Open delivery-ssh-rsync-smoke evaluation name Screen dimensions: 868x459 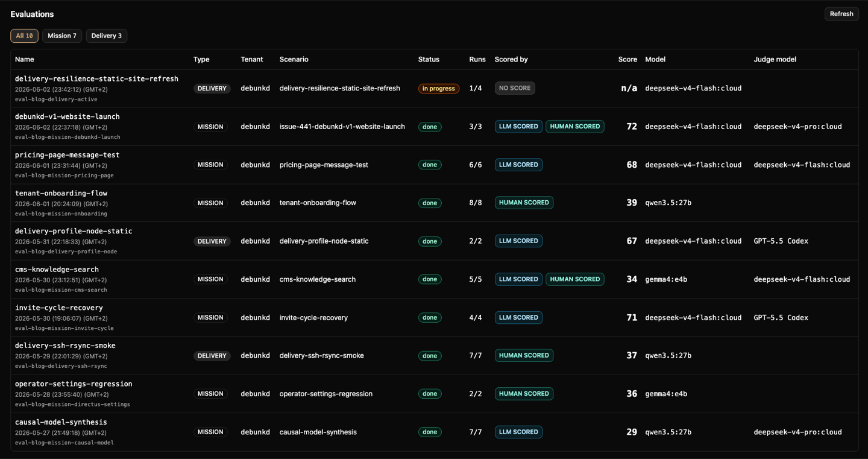tap(65, 346)
